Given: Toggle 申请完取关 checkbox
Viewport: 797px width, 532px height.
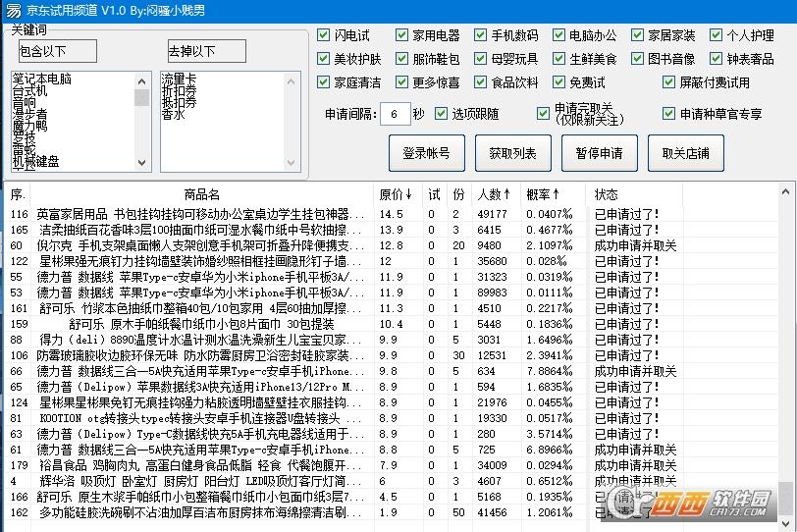Looking at the screenshot, I should 544,113.
